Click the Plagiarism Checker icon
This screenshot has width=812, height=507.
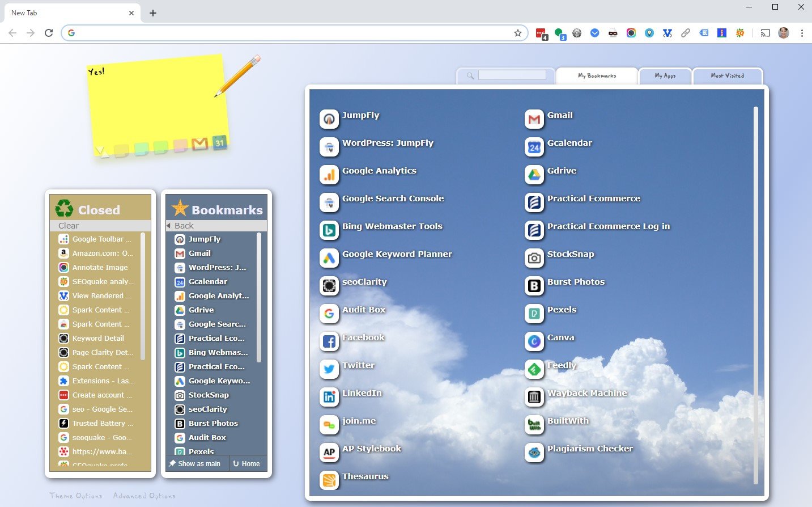(x=534, y=453)
